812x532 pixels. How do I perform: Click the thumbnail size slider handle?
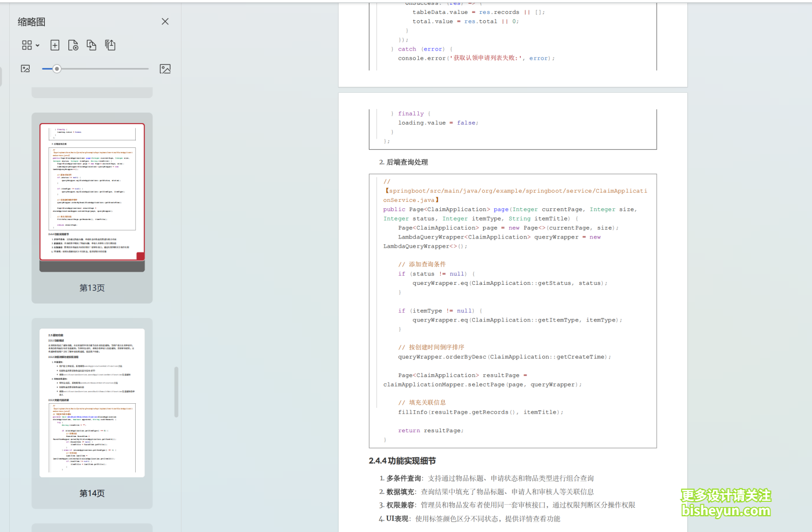point(57,68)
